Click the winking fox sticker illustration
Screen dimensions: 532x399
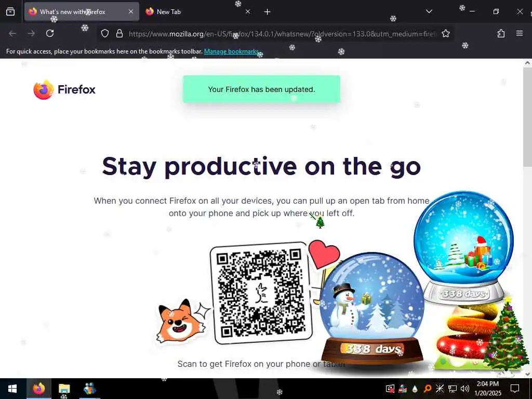pos(180,321)
